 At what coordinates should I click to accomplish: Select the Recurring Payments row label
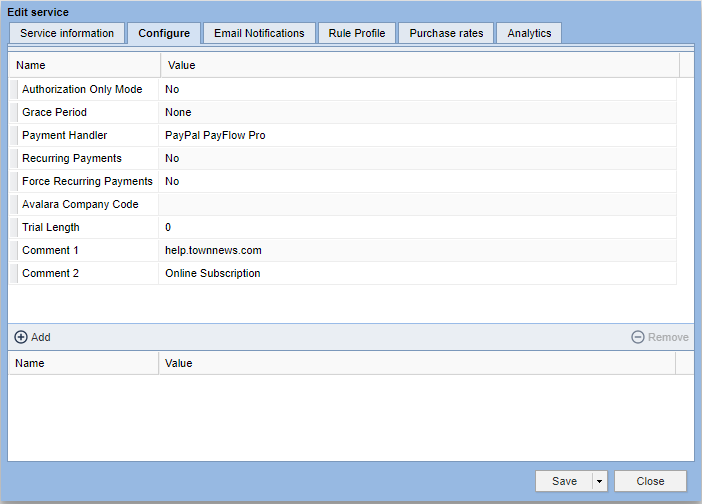(x=72, y=158)
